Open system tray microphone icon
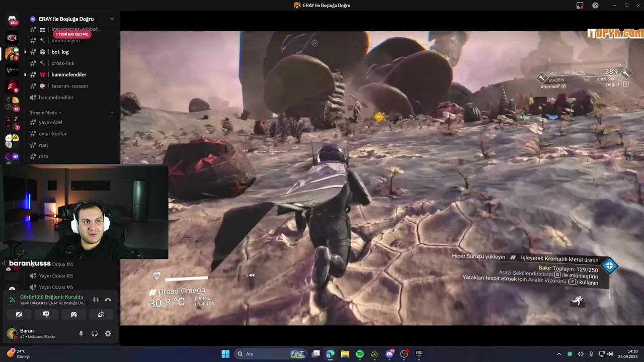The width and height of the screenshot is (644, 362). click(591, 354)
